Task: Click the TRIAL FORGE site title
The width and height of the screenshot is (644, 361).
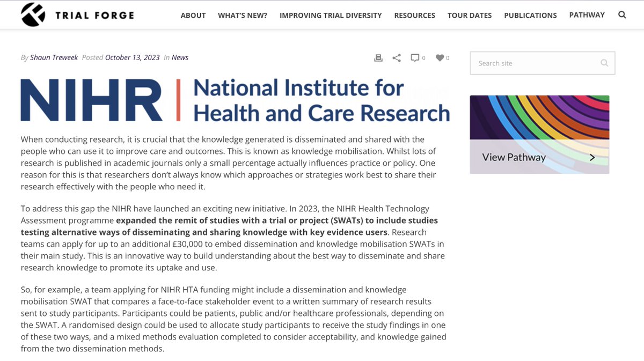Action: tap(94, 15)
